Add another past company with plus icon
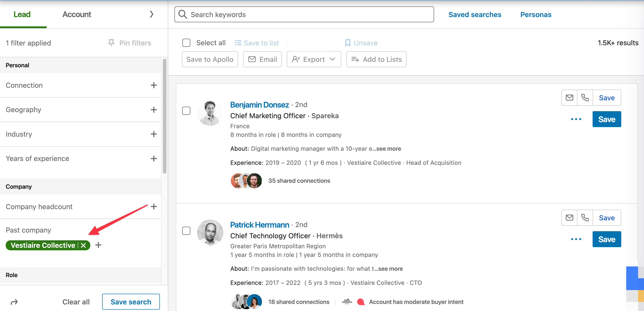The width and height of the screenshot is (644, 311). click(x=98, y=245)
